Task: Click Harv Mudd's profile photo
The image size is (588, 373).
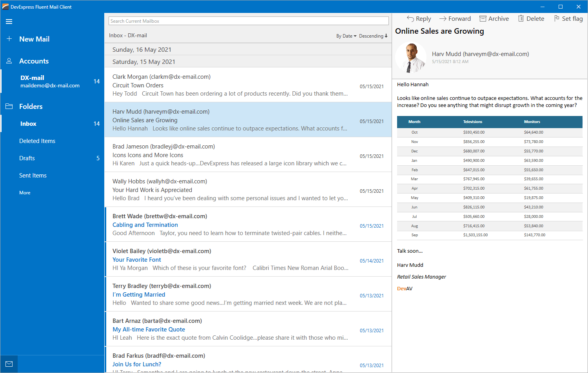Action: click(x=410, y=58)
